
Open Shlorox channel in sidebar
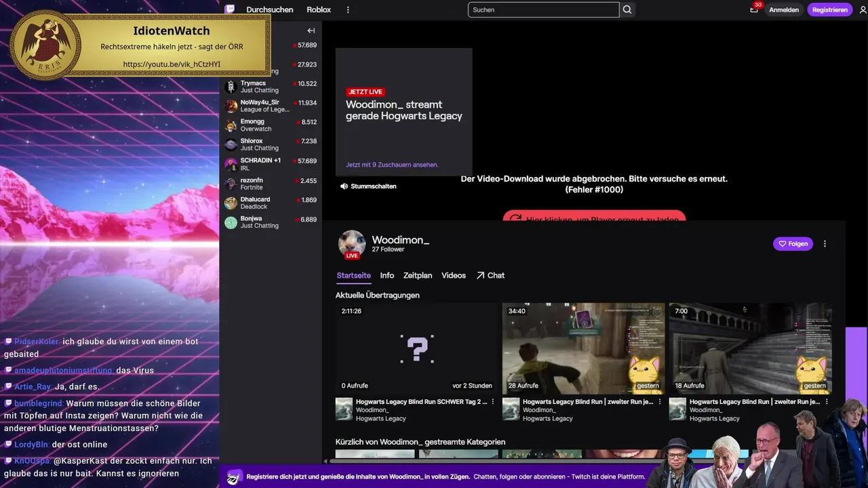(271, 144)
